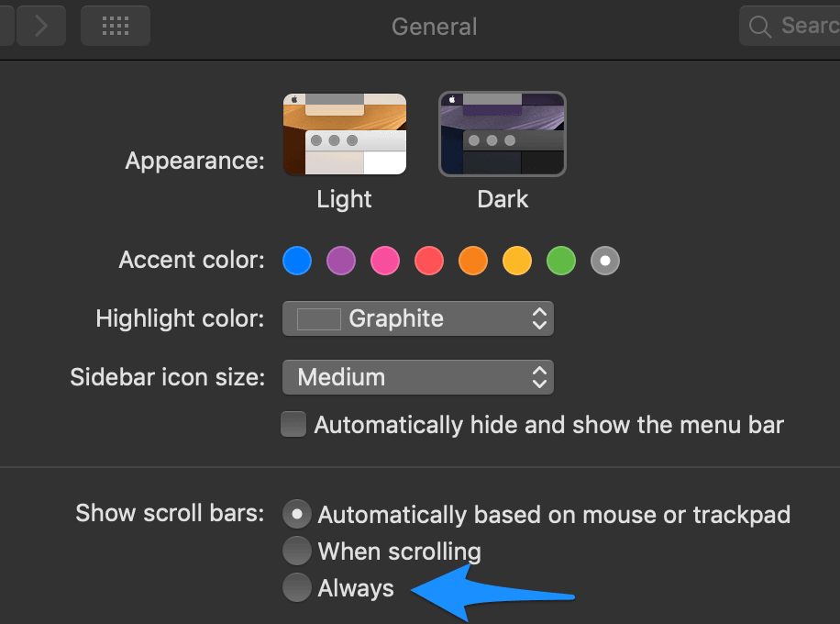
Task: Choose the blue accent color
Action: click(x=296, y=261)
